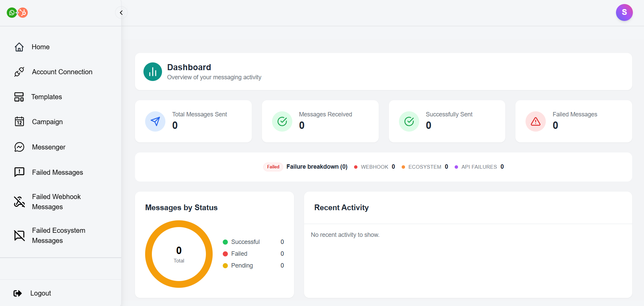Click the API FAILURES breakdown label
The width and height of the screenshot is (644, 306).
pyautogui.click(x=479, y=167)
